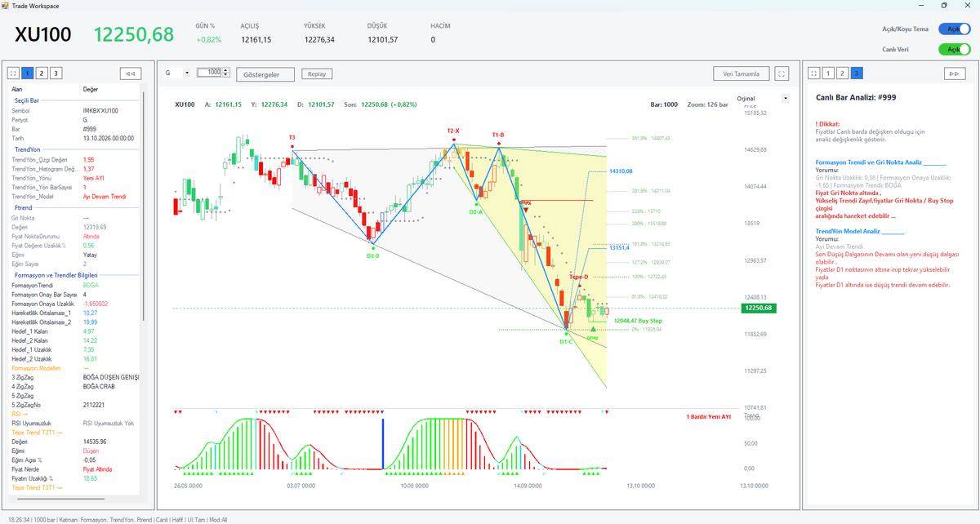Switch to tab 2 in left panel
The width and height of the screenshot is (980, 524).
coord(42,73)
